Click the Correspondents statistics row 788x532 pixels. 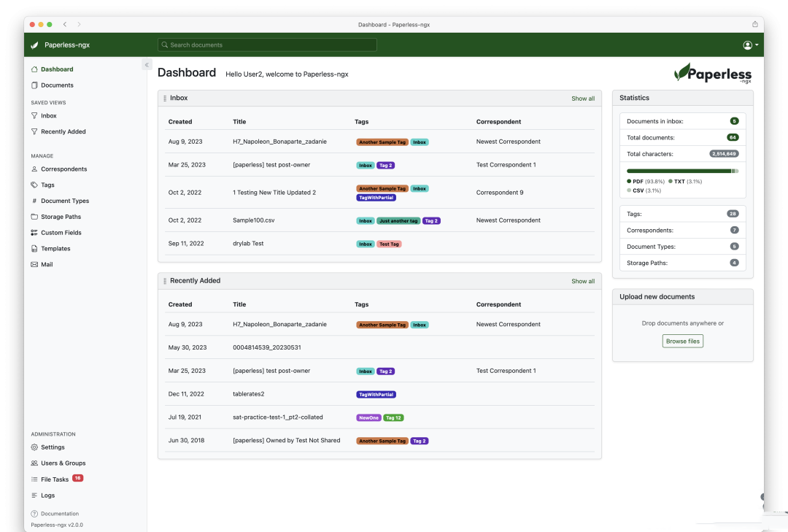[x=682, y=231]
